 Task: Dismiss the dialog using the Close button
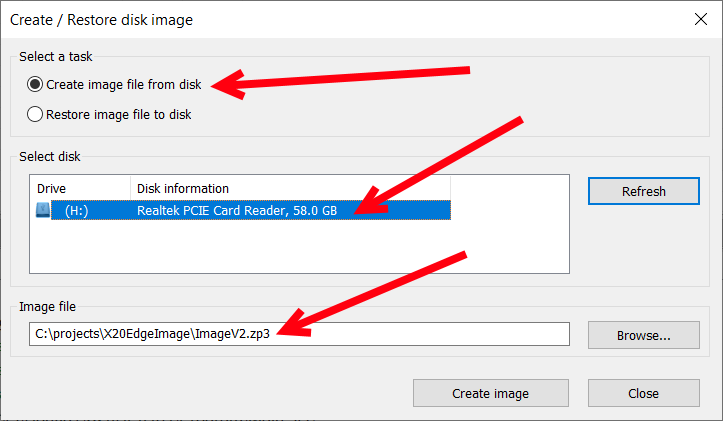(x=642, y=393)
